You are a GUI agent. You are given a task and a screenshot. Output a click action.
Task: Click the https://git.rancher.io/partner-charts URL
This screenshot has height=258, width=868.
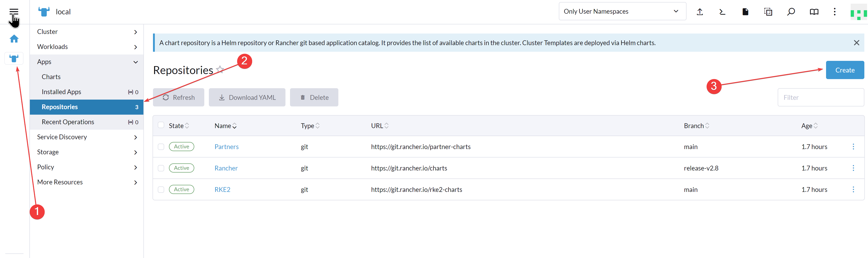(420, 147)
